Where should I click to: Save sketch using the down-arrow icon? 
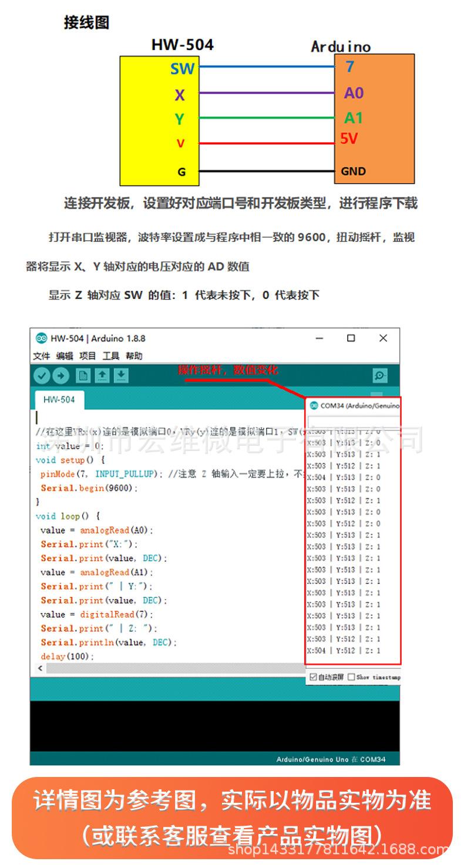tap(121, 375)
